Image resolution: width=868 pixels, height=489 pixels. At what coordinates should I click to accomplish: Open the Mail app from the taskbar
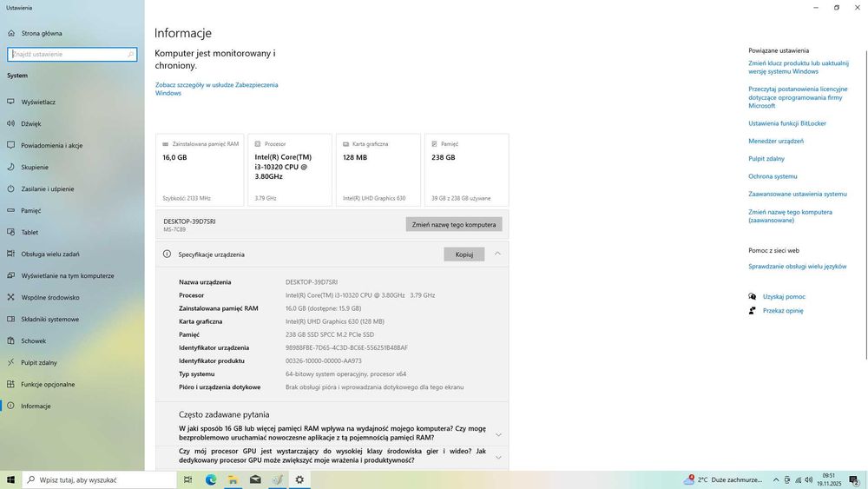(x=255, y=479)
